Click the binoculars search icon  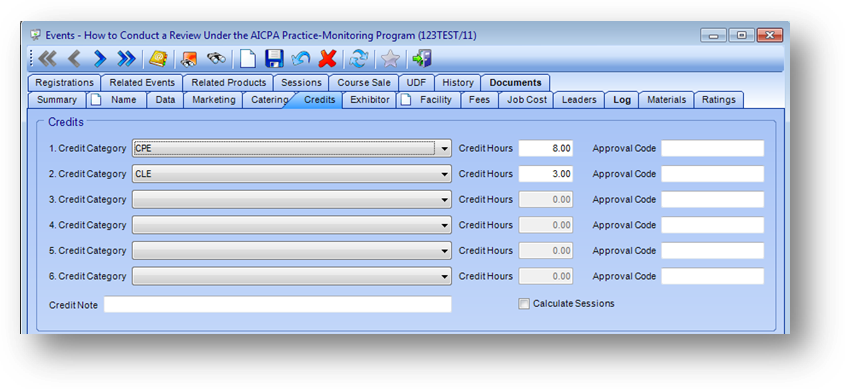tap(217, 59)
